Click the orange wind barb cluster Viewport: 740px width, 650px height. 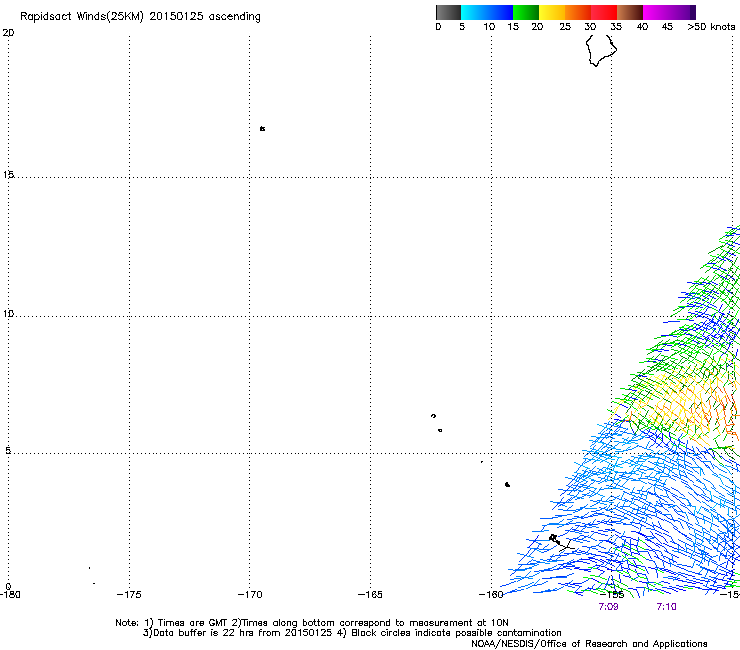pos(696,406)
